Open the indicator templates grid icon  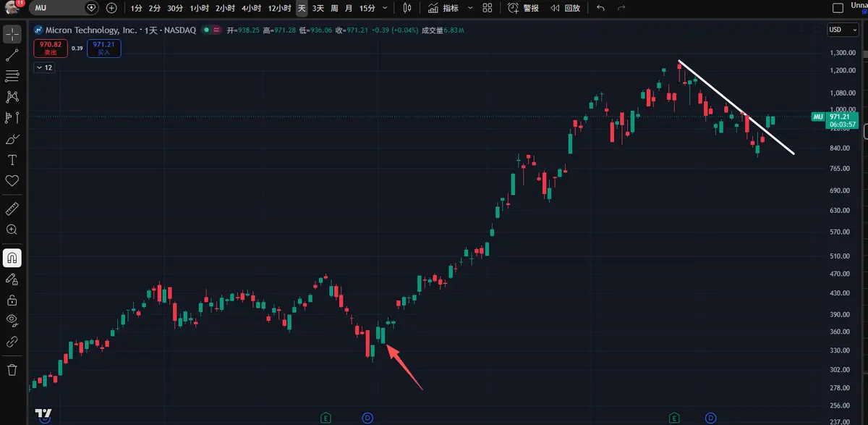point(488,8)
